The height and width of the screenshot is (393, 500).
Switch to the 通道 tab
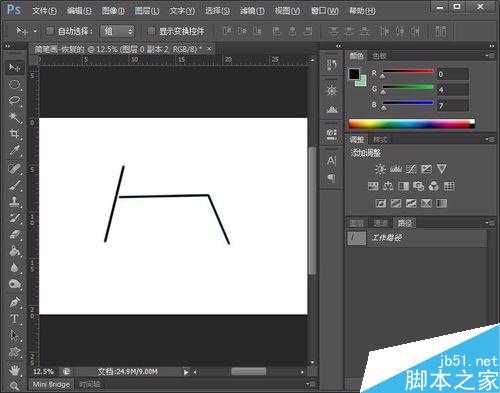pyautogui.click(x=380, y=223)
